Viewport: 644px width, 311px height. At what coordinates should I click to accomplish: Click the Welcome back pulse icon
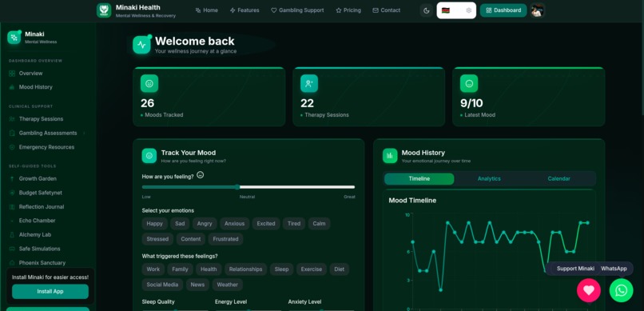point(141,45)
